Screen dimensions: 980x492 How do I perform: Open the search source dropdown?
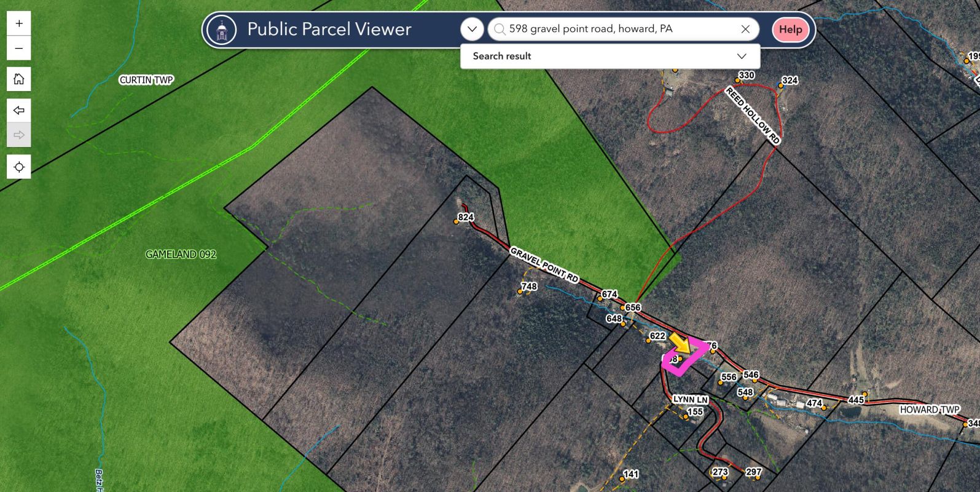[x=472, y=29]
